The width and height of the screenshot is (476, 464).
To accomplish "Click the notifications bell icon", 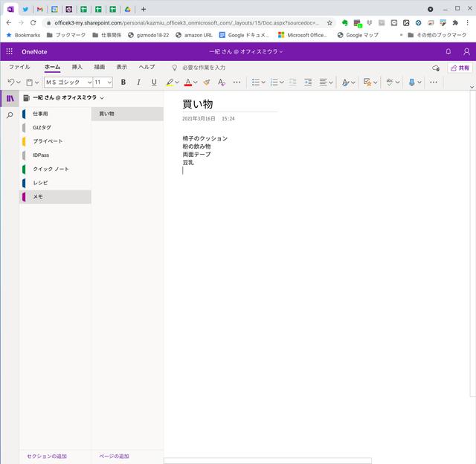I will pos(448,51).
